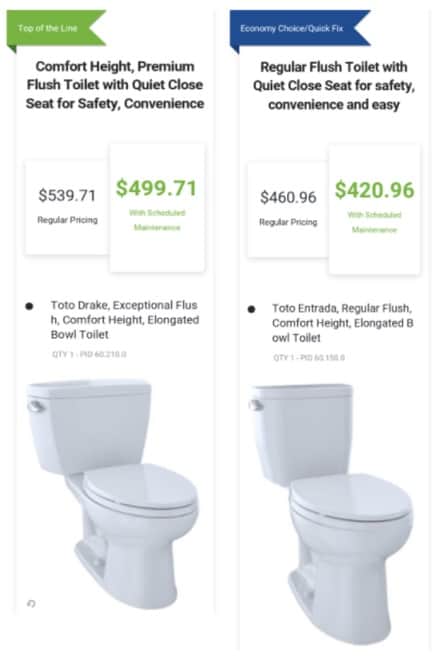Viewport: 441px width, 668px height.
Task: Click Regular Pricing label under $539.71
Action: (x=67, y=220)
